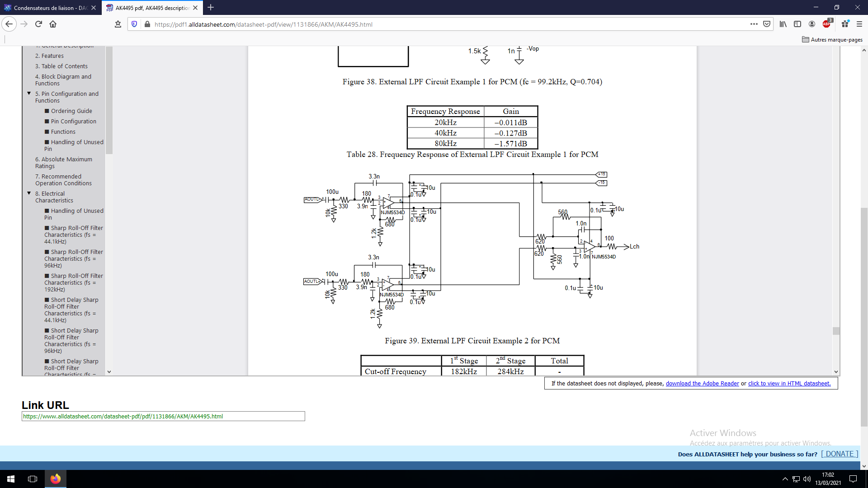Open the tracking protection shield icon
868x488 pixels.
pyautogui.click(x=134, y=24)
